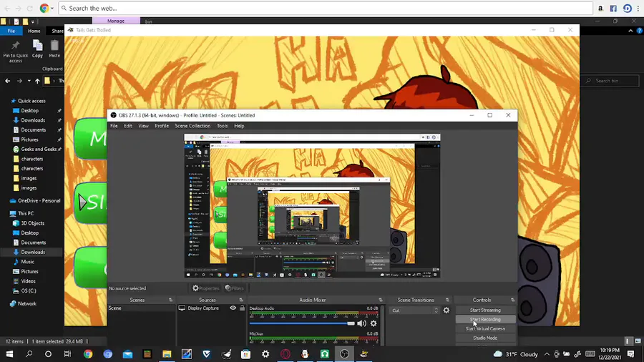The height and width of the screenshot is (362, 644).
Task: Click Search bin field in Explorer
Action: 611,81
